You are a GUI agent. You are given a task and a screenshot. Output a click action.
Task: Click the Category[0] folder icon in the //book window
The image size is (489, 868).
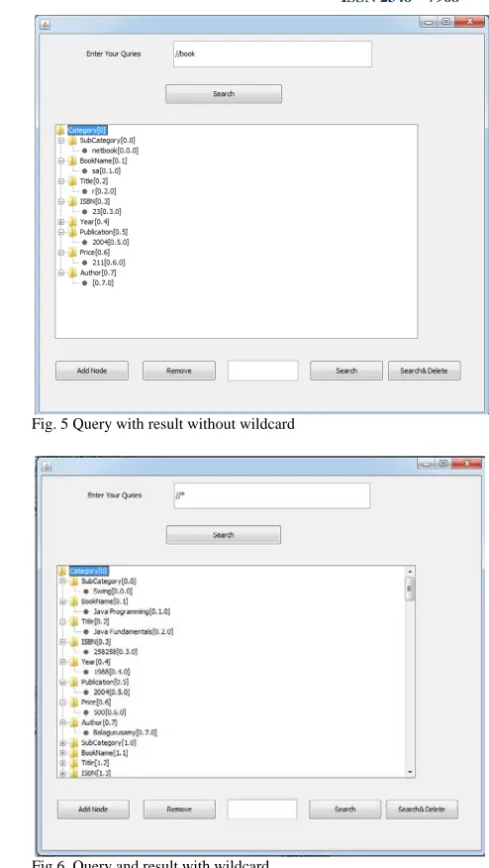coord(60,130)
